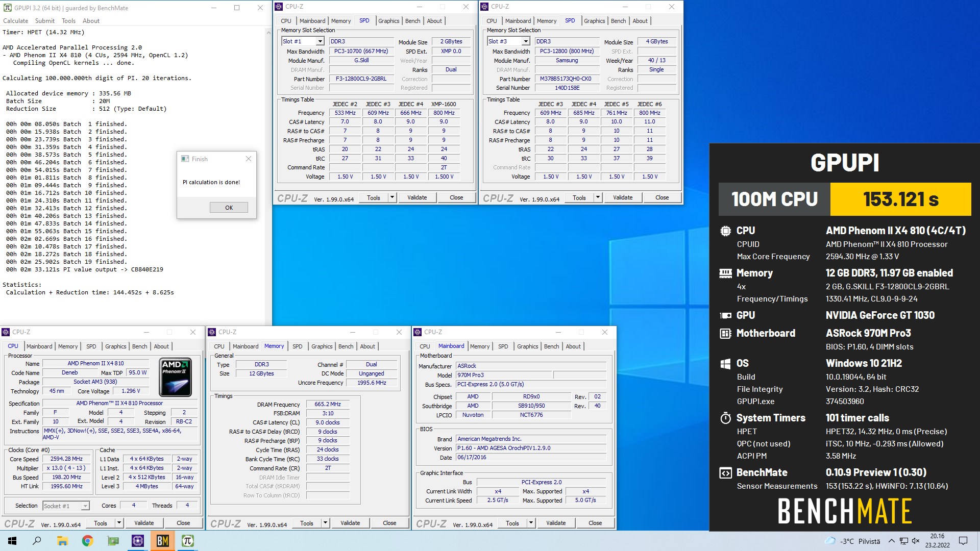The height and width of the screenshot is (551, 980).
Task: Click the CPU chip icon in BenchMate panel
Action: [725, 231]
